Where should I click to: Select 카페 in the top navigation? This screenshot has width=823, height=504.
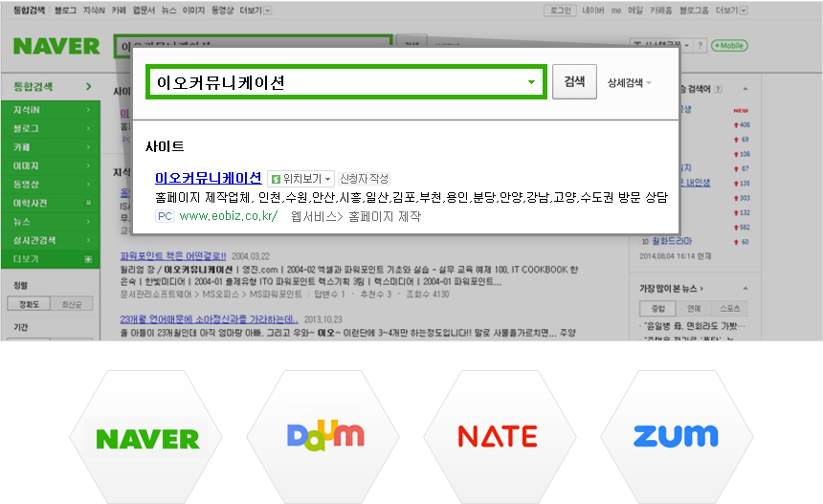119,10
